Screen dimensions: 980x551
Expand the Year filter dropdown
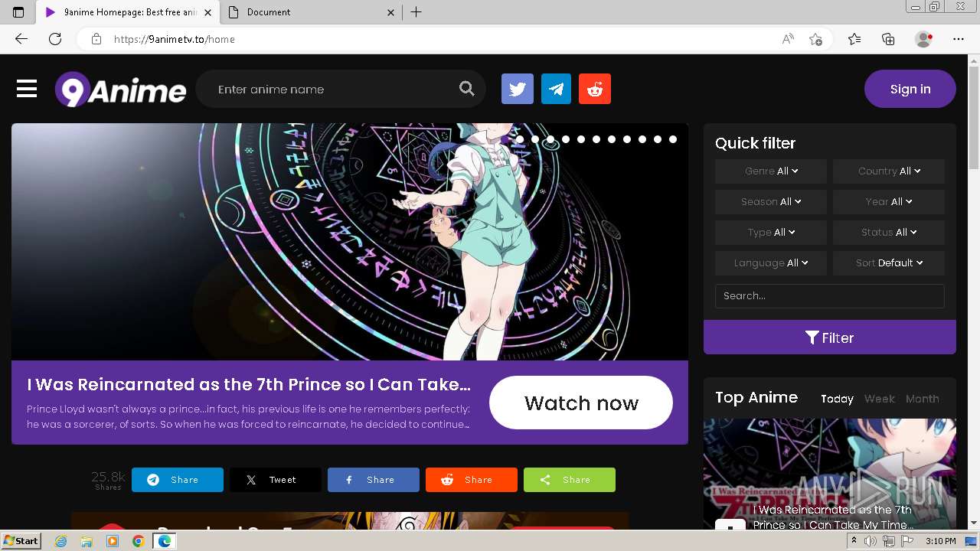coord(889,202)
